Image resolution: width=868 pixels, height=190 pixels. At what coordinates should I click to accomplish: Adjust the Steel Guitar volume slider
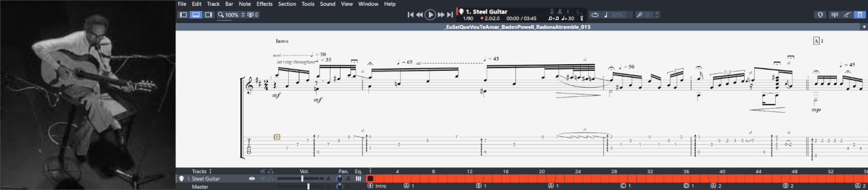tap(302, 179)
